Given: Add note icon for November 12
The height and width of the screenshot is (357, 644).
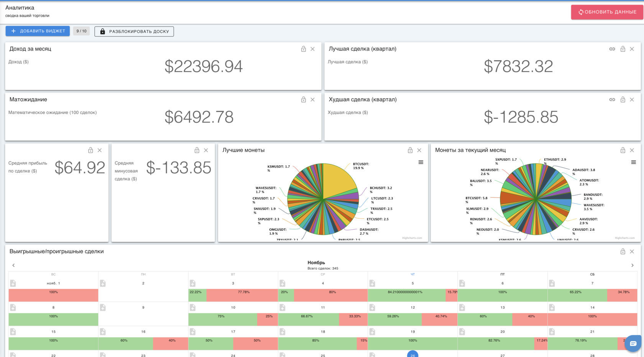Looking at the screenshot, I should pyautogui.click(x=372, y=308).
